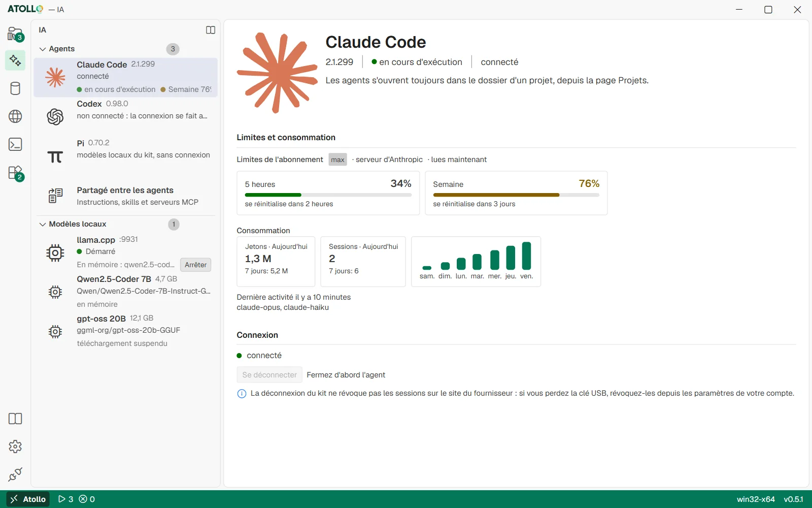Click the Codex knot logo icon

(x=55, y=117)
